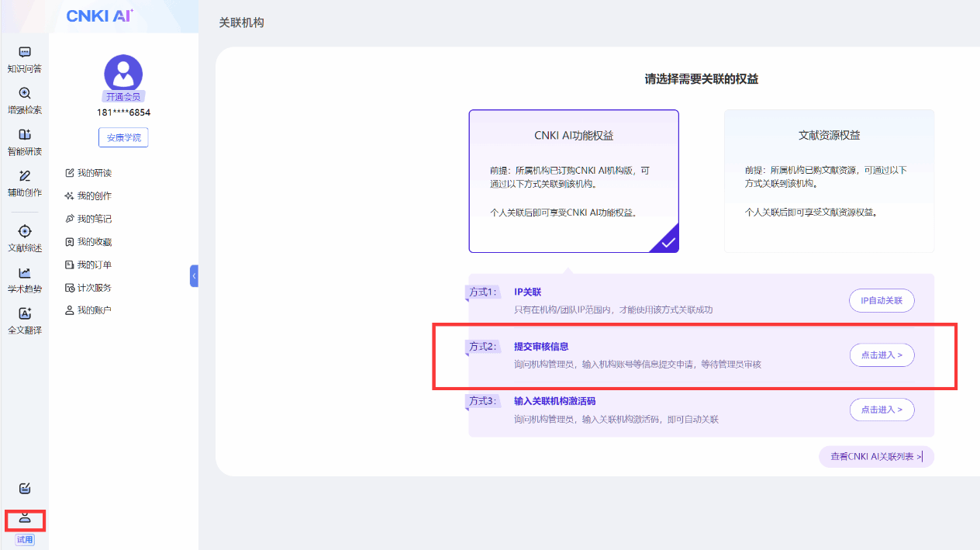The image size is (980, 550).
Task: Open the 知识问答 chat icon
Action: click(25, 53)
